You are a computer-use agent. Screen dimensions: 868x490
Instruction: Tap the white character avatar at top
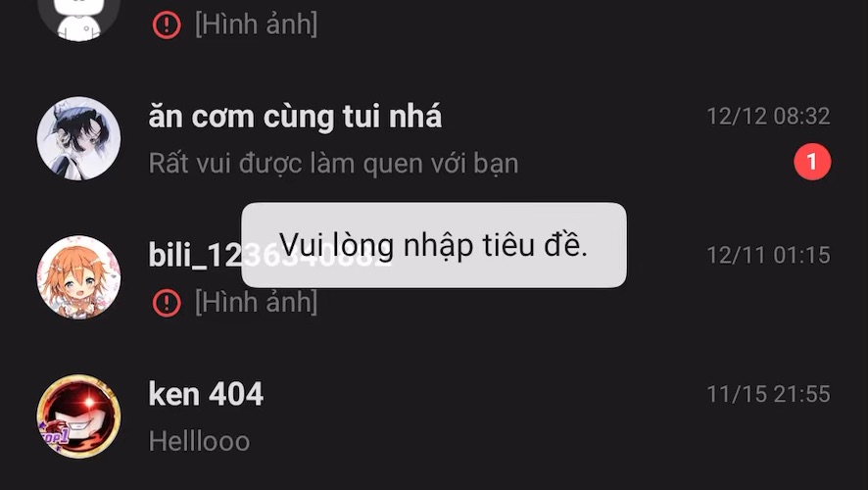[x=78, y=17]
